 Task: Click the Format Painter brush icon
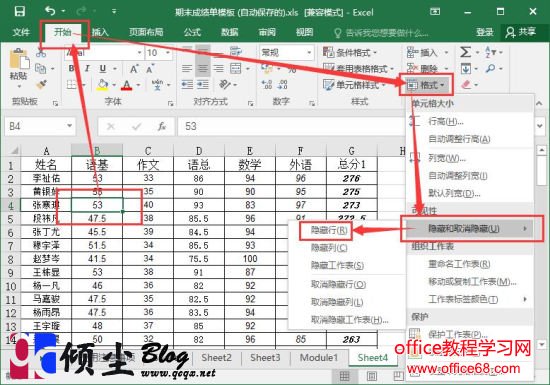(x=41, y=85)
